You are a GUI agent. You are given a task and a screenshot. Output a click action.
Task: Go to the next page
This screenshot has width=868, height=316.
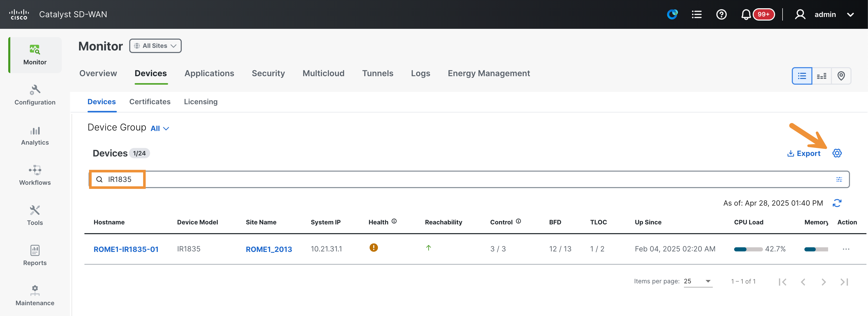tap(823, 282)
